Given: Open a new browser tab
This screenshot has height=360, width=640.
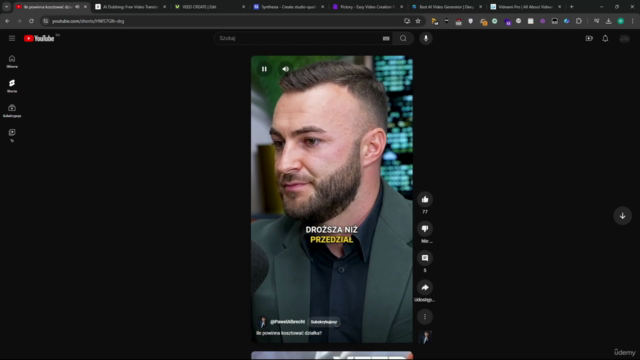Looking at the screenshot, I should click(x=571, y=7).
